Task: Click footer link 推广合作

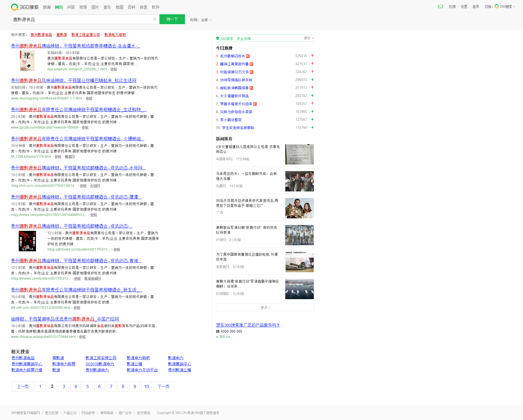Action: tap(125, 413)
